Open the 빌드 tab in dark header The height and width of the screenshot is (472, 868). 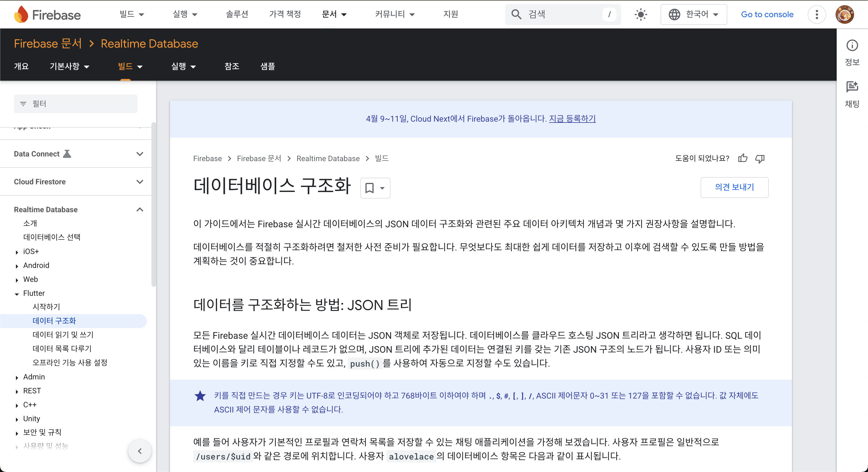click(130, 66)
